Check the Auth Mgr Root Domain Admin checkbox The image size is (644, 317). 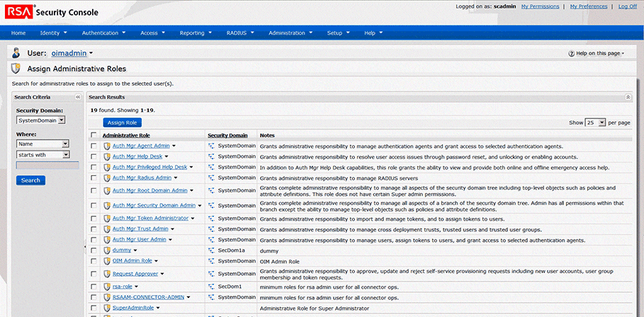point(94,191)
